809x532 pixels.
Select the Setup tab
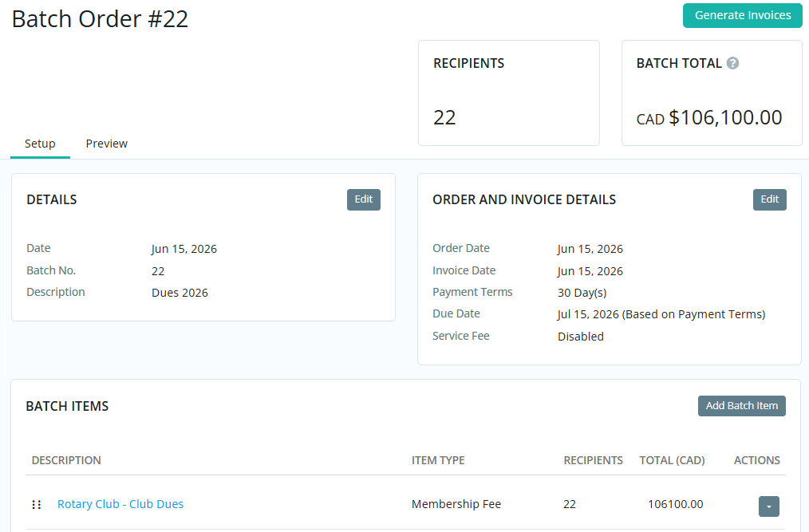[x=40, y=144]
